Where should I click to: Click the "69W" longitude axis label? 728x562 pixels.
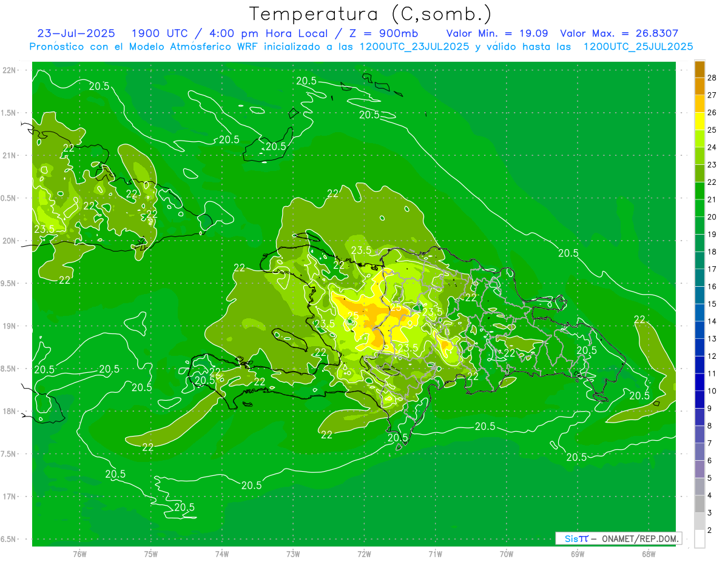578,554
